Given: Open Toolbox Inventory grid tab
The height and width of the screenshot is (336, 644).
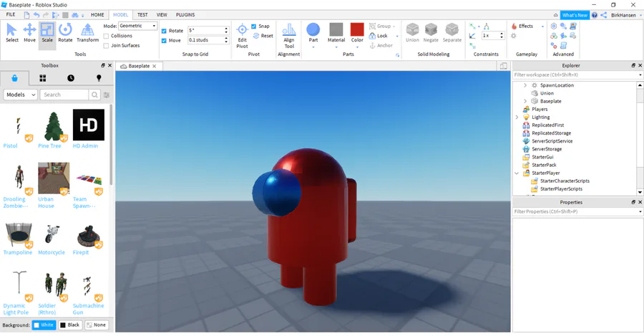Looking at the screenshot, I should pos(43,78).
